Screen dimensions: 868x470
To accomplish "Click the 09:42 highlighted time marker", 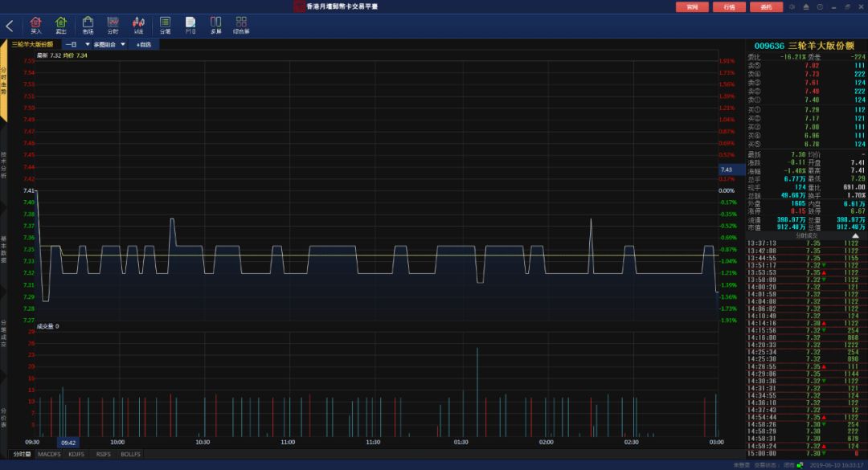I will [x=68, y=443].
